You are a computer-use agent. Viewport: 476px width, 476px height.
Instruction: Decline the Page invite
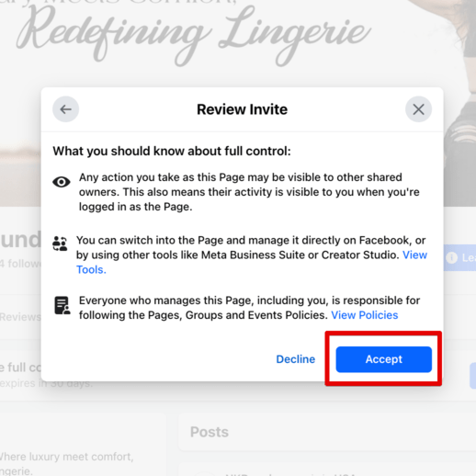[x=296, y=359]
